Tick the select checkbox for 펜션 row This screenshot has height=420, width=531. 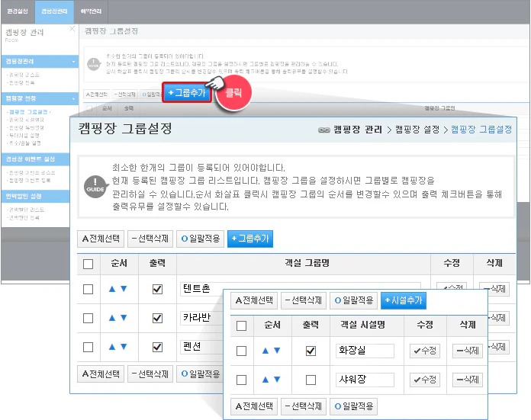88,348
